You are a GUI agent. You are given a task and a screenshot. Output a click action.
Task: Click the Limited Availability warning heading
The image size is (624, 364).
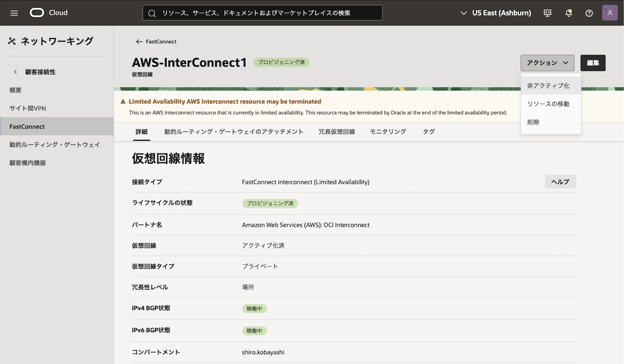click(x=225, y=101)
